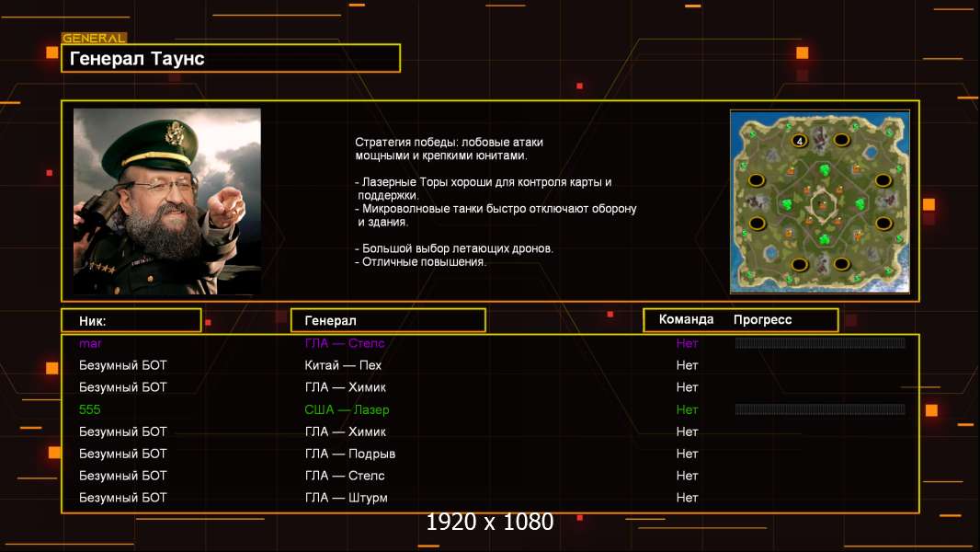Image resolution: width=980 pixels, height=552 pixels.
Task: Pick the 'ГЛА — Штурм' general entry
Action: (x=347, y=498)
